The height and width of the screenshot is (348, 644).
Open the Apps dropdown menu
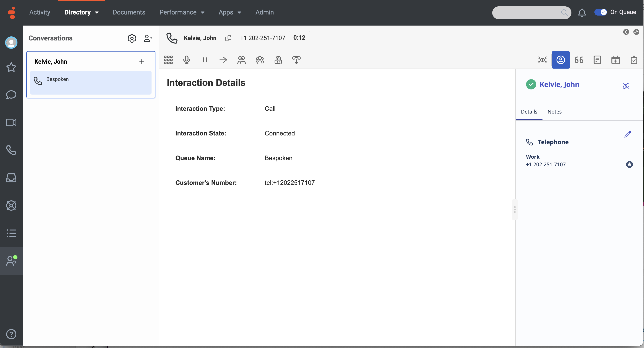click(230, 12)
